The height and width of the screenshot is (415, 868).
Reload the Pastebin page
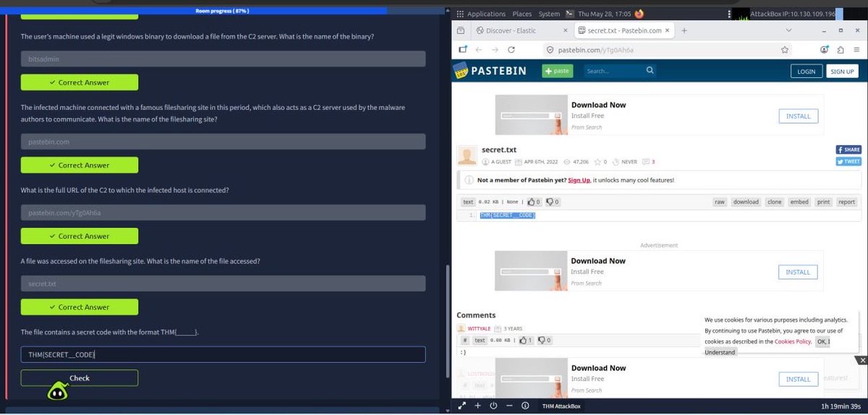point(511,50)
